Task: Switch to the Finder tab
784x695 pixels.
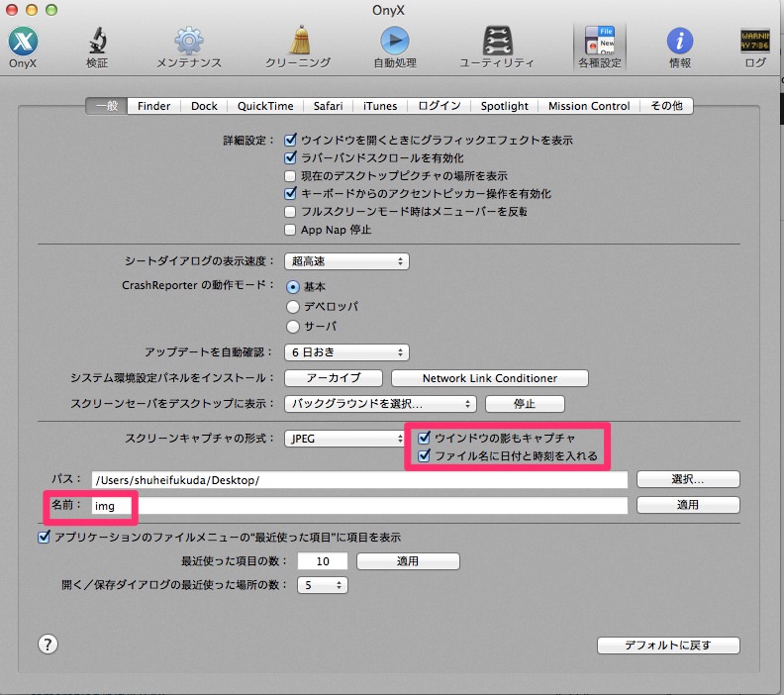Action: [x=154, y=106]
